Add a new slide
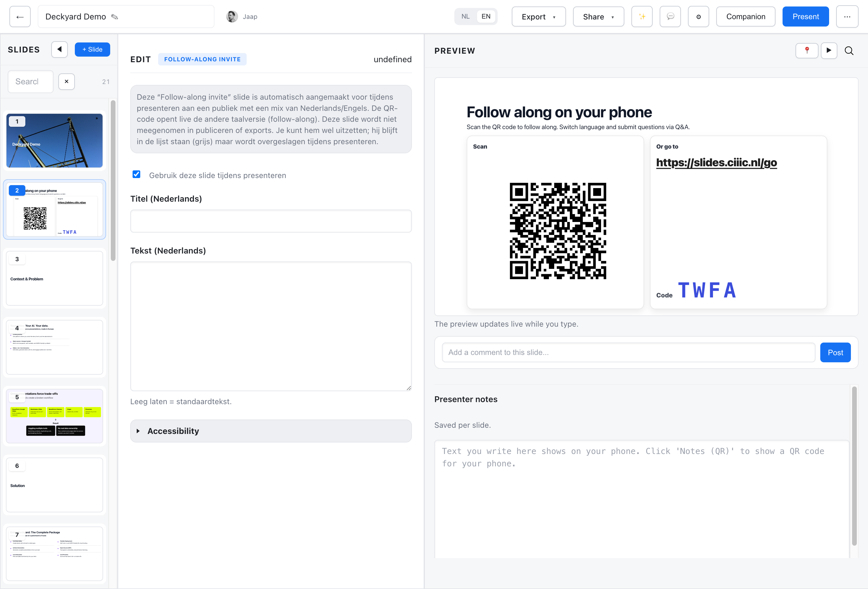Viewport: 868px width, 589px height. pyautogui.click(x=92, y=49)
